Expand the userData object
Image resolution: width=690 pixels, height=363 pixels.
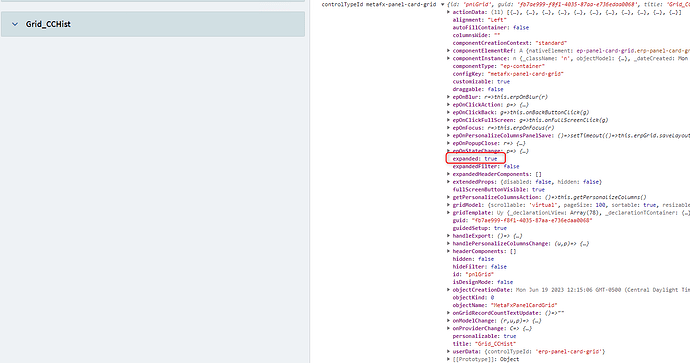coord(448,352)
